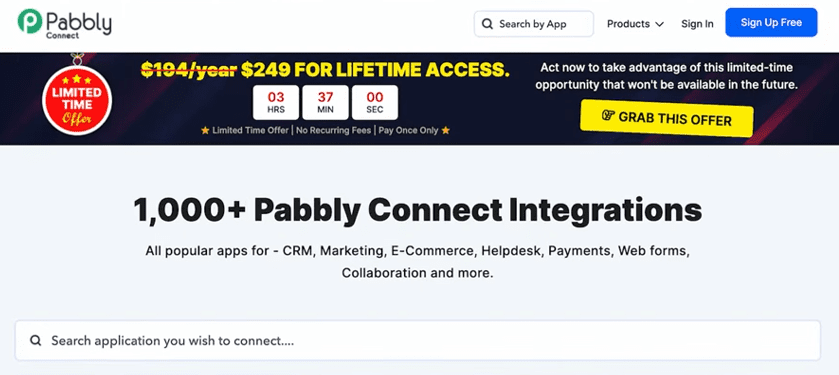Viewport: 839px width, 375px height.
Task: Click the 'No Recurring Fees' banner text
Action: [333, 131]
